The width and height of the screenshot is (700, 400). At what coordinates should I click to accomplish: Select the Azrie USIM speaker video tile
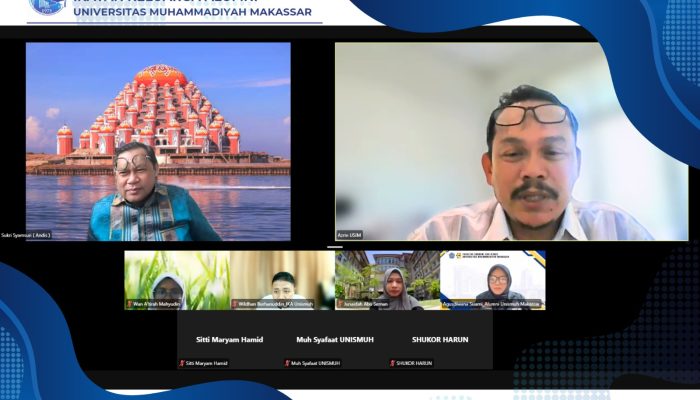(512, 142)
